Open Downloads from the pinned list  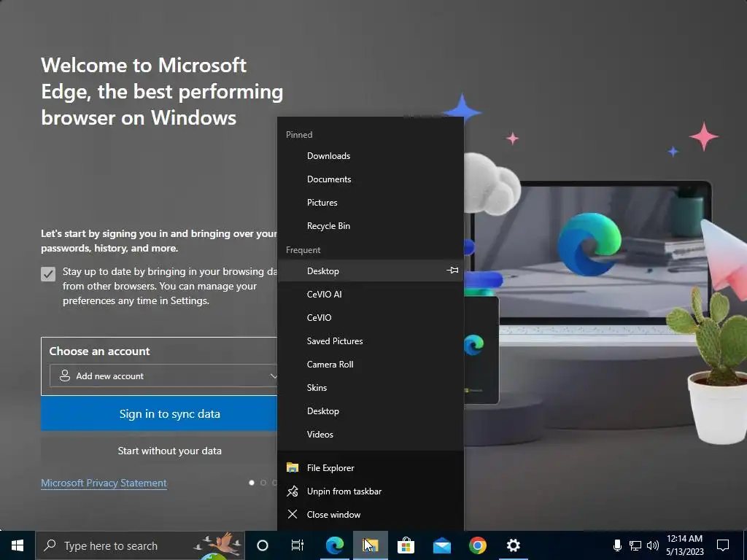(370, 156)
